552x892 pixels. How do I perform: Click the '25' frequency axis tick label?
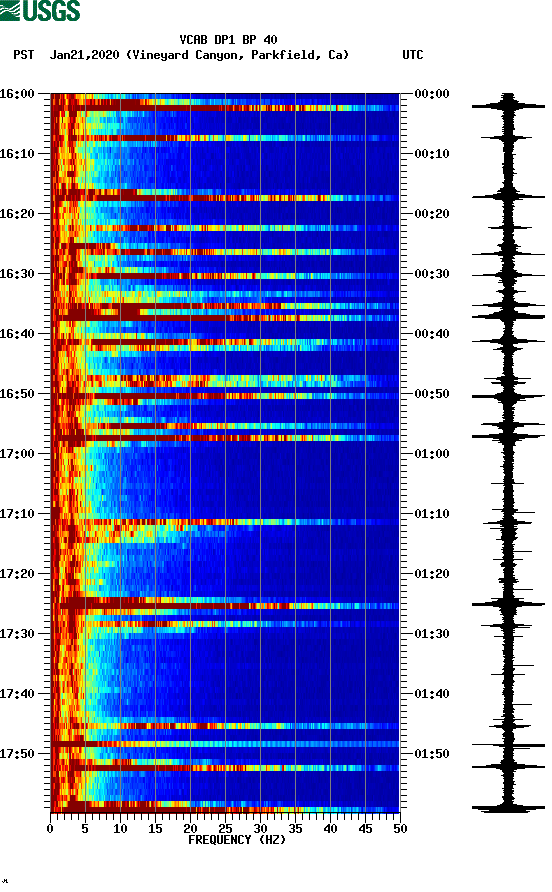(x=225, y=829)
